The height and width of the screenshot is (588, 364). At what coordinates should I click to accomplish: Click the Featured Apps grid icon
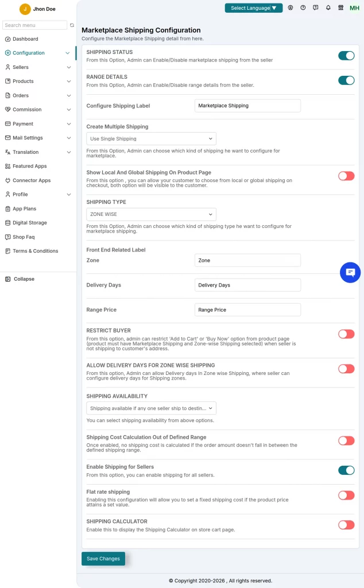[7, 166]
